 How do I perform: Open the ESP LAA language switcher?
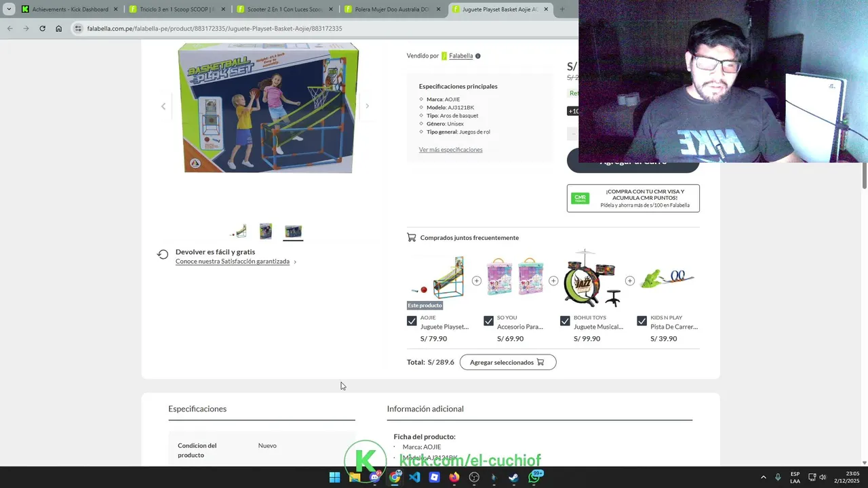(x=795, y=477)
